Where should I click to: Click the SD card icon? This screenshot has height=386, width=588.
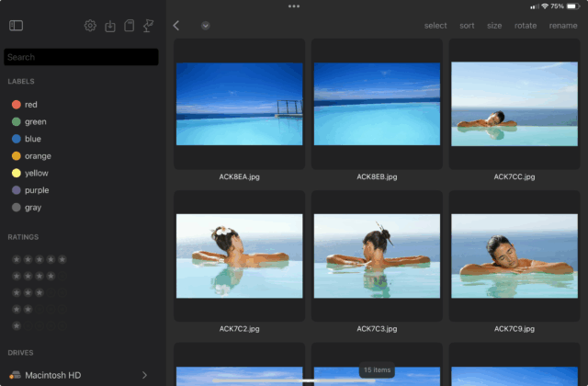(x=130, y=26)
